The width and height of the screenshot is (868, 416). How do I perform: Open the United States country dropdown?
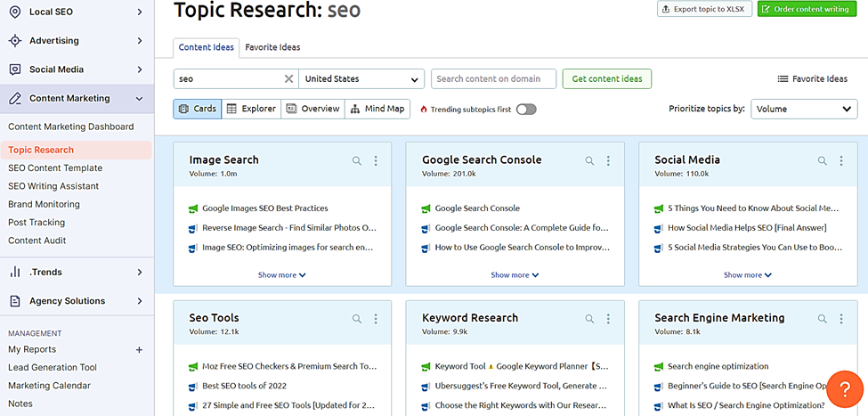361,78
